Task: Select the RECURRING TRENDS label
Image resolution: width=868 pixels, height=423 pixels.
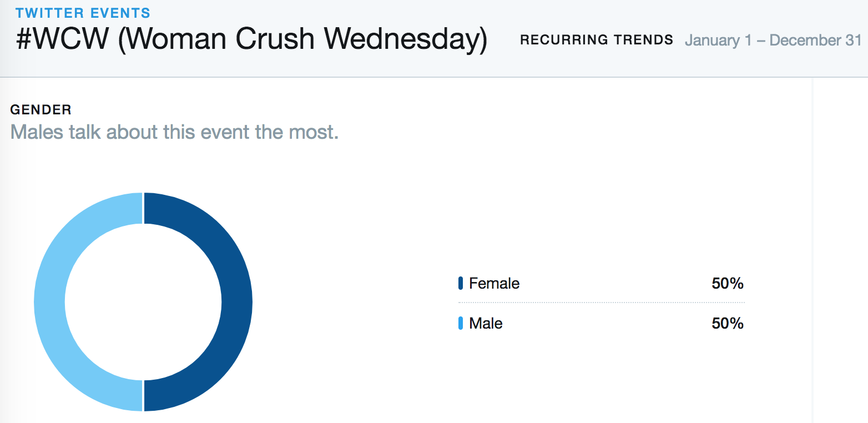Action: pyautogui.click(x=597, y=40)
